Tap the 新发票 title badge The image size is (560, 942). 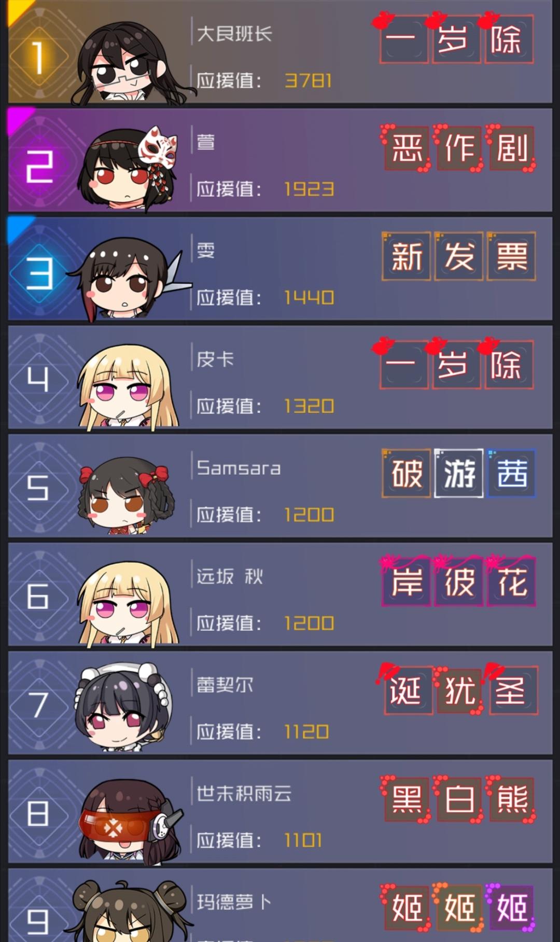pyautogui.click(x=458, y=256)
